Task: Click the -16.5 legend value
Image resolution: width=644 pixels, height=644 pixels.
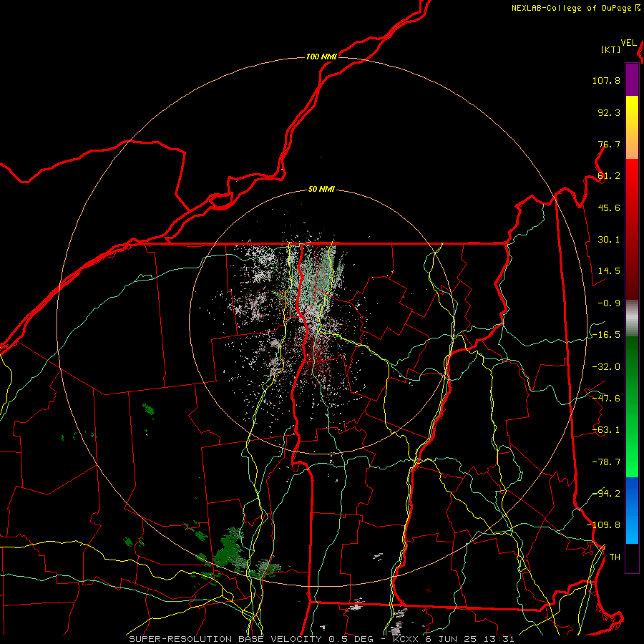Action: tap(606, 335)
